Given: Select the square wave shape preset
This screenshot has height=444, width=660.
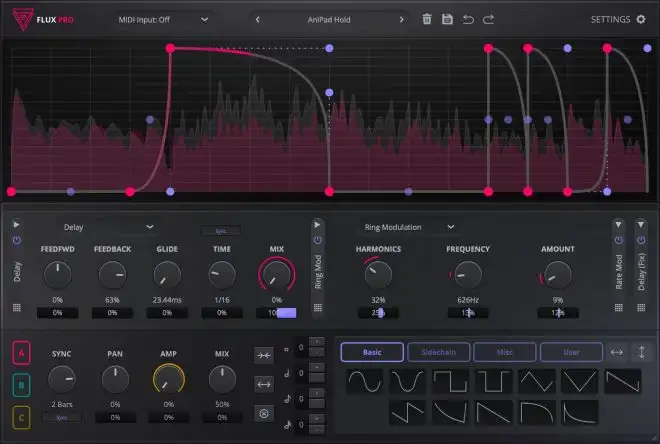Looking at the screenshot, I should tap(451, 381).
